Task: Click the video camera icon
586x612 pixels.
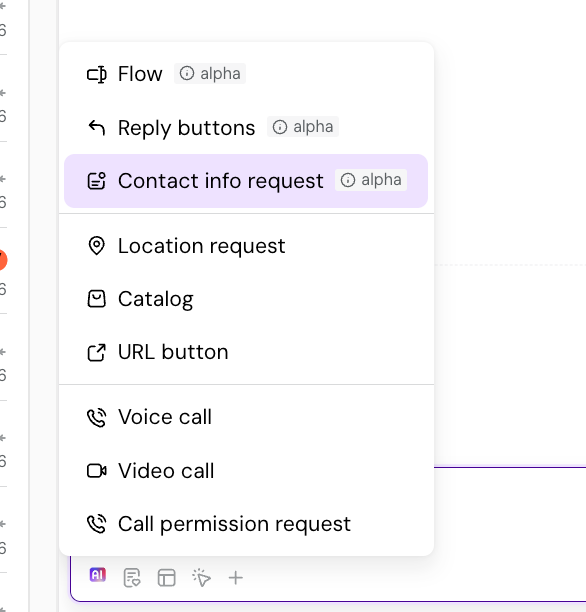Action: click(x=96, y=471)
